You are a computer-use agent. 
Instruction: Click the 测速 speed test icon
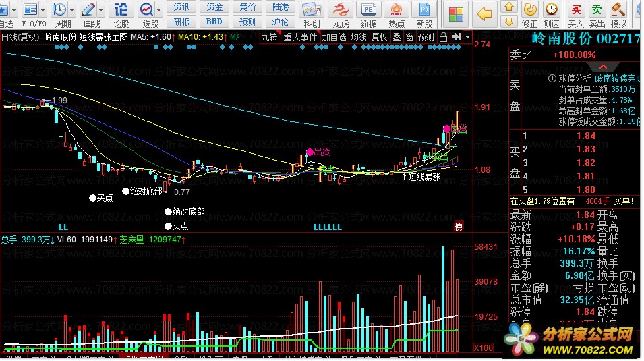[x=551, y=9]
